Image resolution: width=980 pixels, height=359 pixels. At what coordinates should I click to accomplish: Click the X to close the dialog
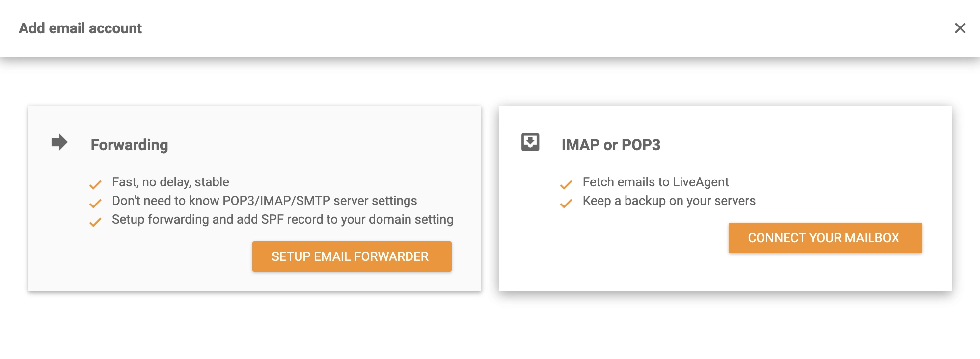(959, 29)
